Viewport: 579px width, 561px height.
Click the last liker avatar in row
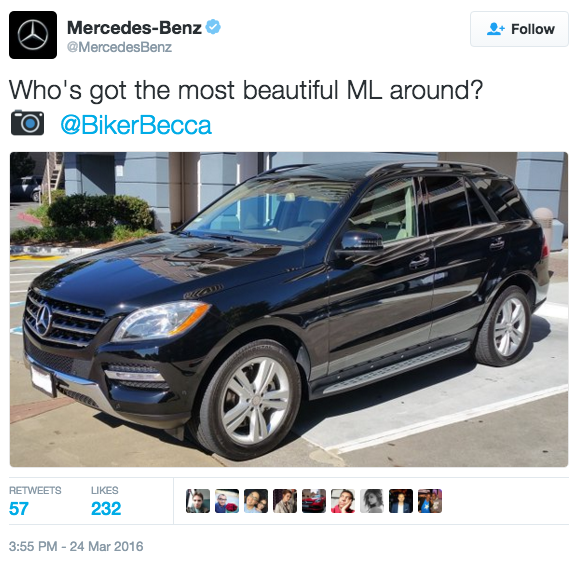tap(430, 501)
